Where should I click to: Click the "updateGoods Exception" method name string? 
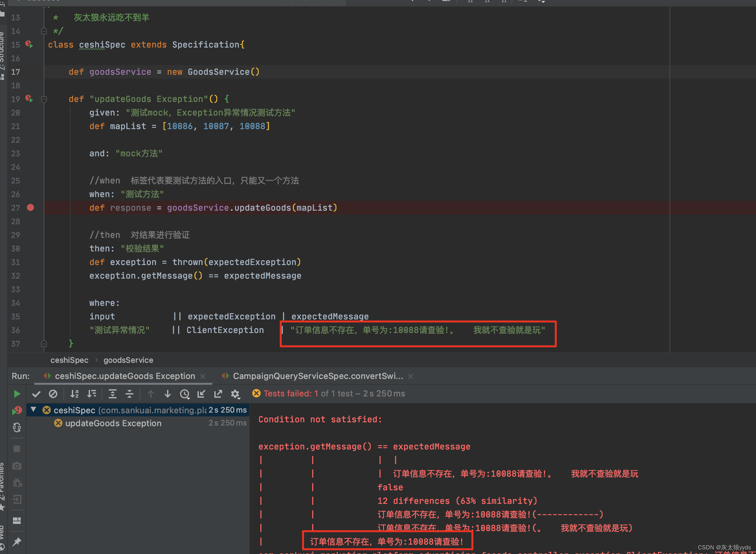(x=149, y=99)
